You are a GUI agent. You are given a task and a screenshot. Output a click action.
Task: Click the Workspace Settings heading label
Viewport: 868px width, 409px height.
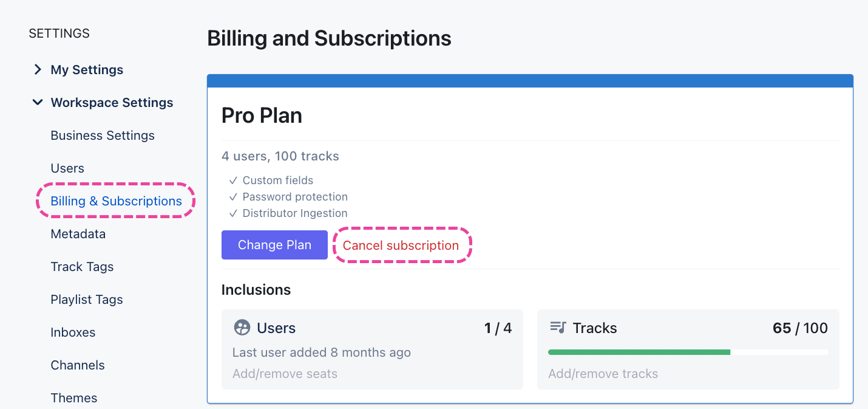[112, 103]
